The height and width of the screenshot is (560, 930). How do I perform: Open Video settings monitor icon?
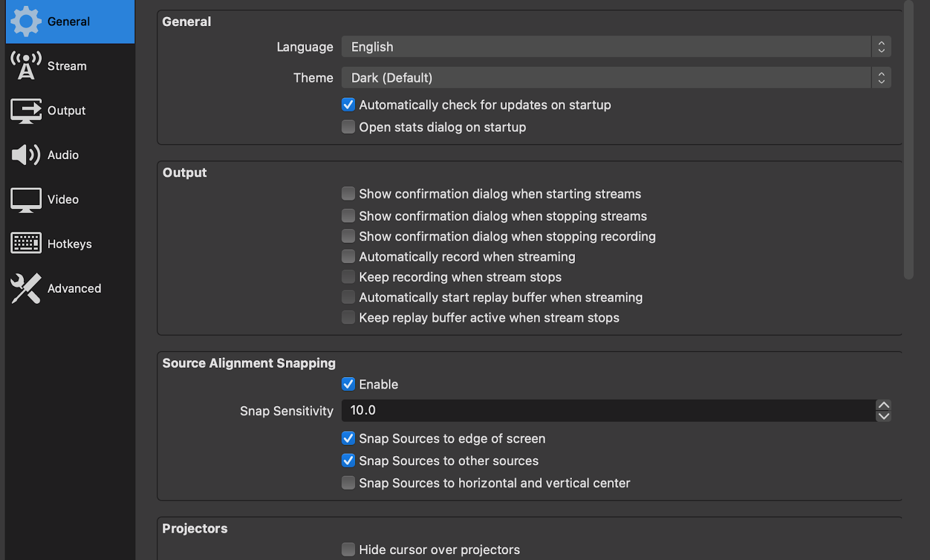coord(26,200)
